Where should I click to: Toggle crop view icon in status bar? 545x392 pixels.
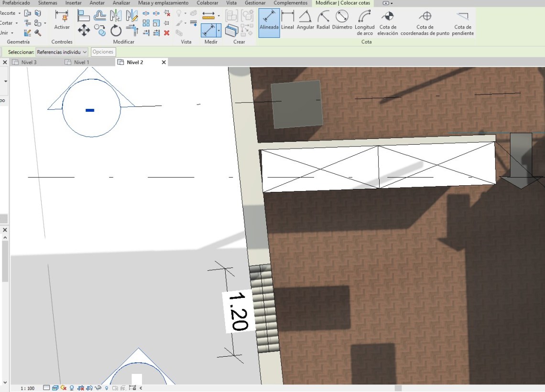(x=81, y=388)
